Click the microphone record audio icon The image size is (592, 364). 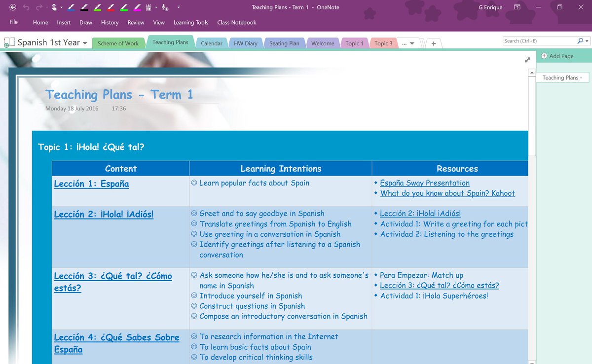pos(165,7)
